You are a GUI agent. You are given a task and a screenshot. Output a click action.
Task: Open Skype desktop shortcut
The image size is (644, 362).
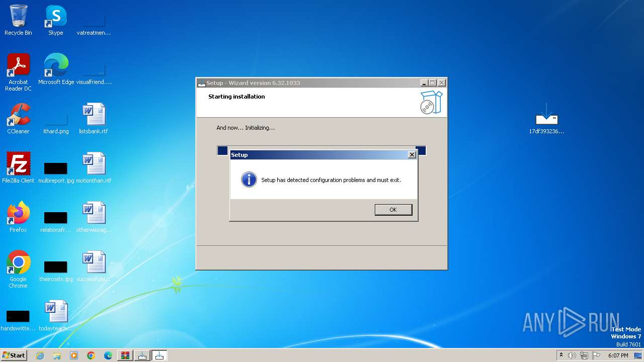[x=56, y=21]
